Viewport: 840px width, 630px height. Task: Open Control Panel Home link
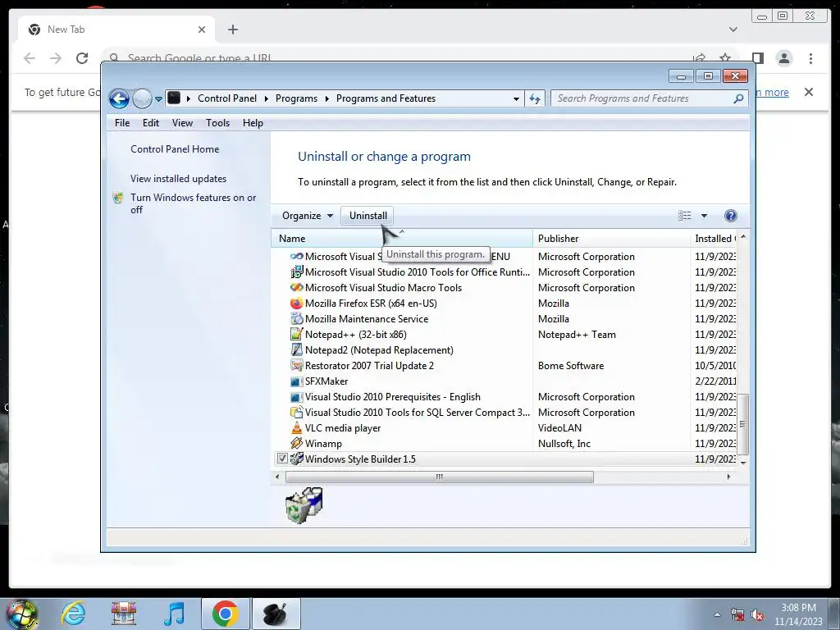pyautogui.click(x=175, y=149)
